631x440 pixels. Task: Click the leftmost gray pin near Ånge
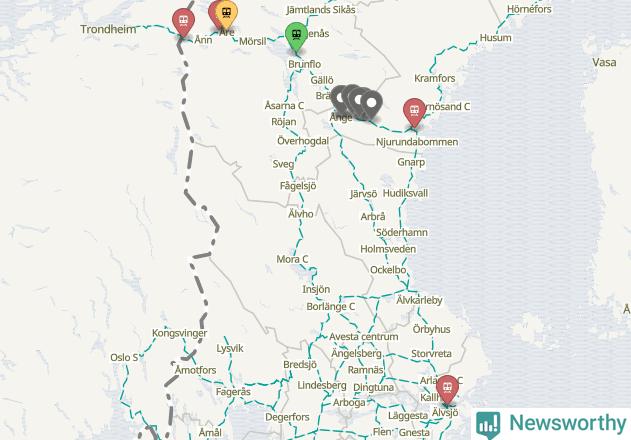pos(341,100)
